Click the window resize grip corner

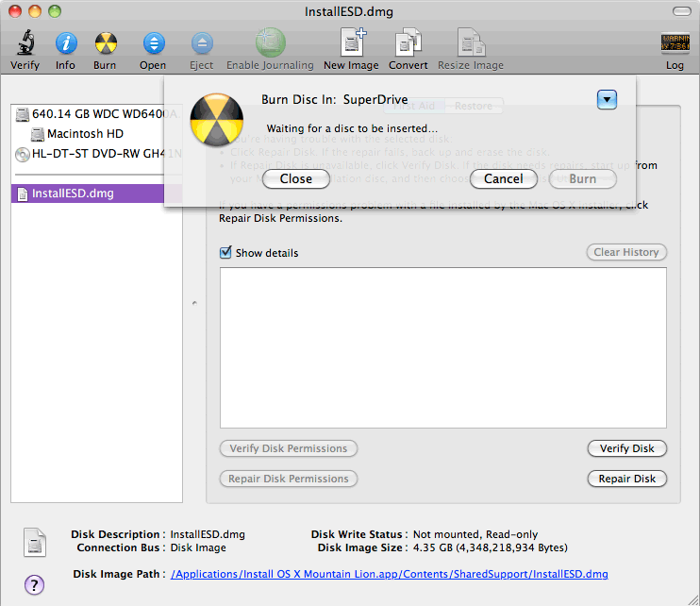[x=693, y=599]
